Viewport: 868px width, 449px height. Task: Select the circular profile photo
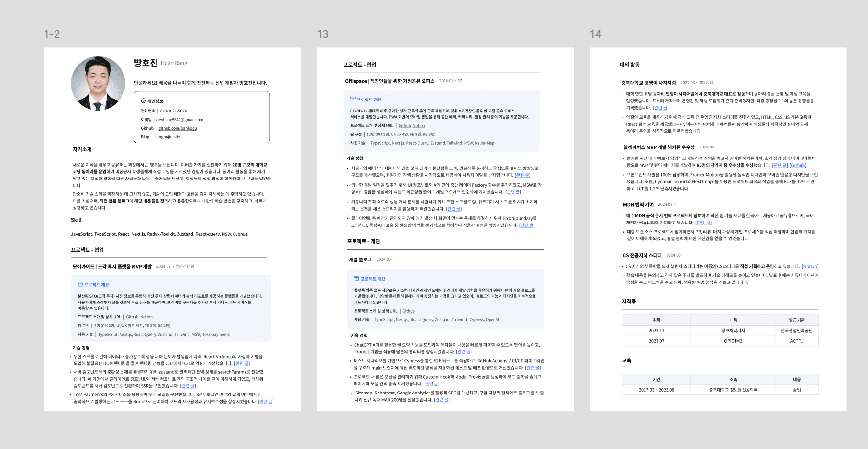click(x=98, y=83)
